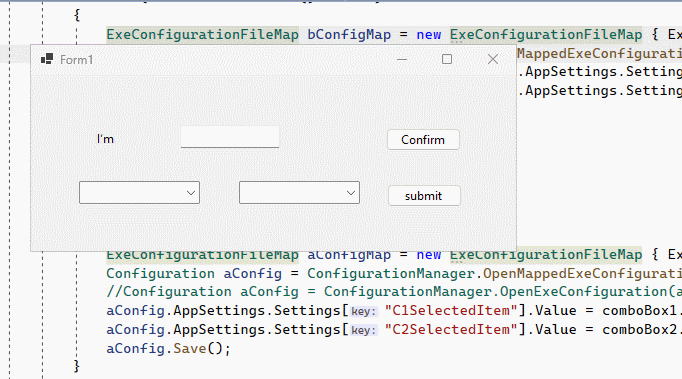Minimize the Form1 window
The height and width of the screenshot is (379, 682).
(x=402, y=59)
